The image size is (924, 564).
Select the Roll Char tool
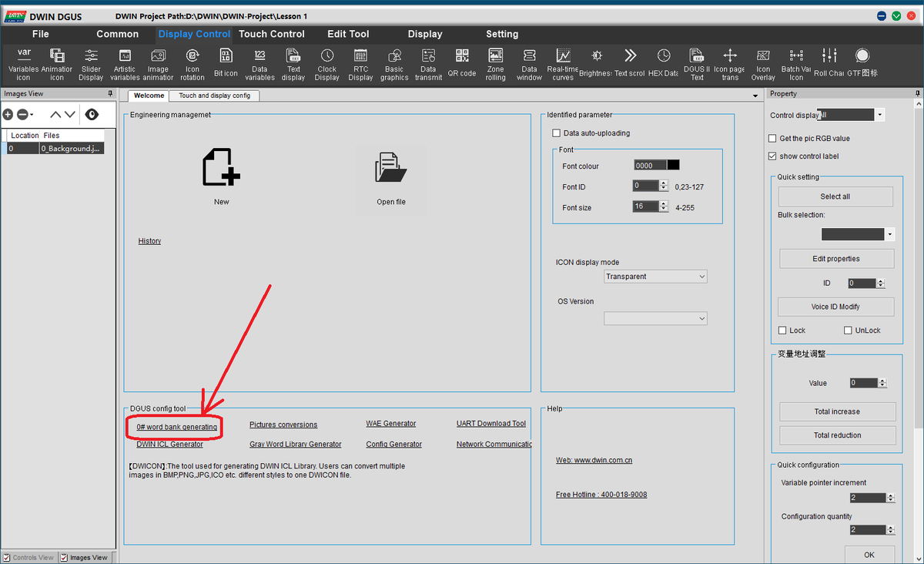click(829, 63)
